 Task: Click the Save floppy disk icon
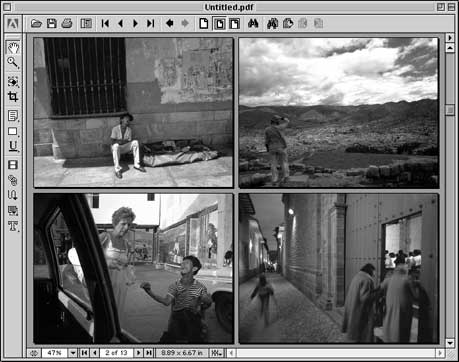[x=51, y=23]
